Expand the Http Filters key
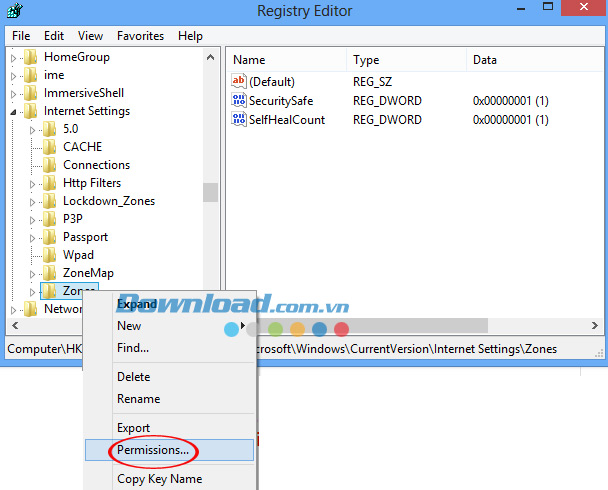The image size is (608, 490). click(33, 184)
